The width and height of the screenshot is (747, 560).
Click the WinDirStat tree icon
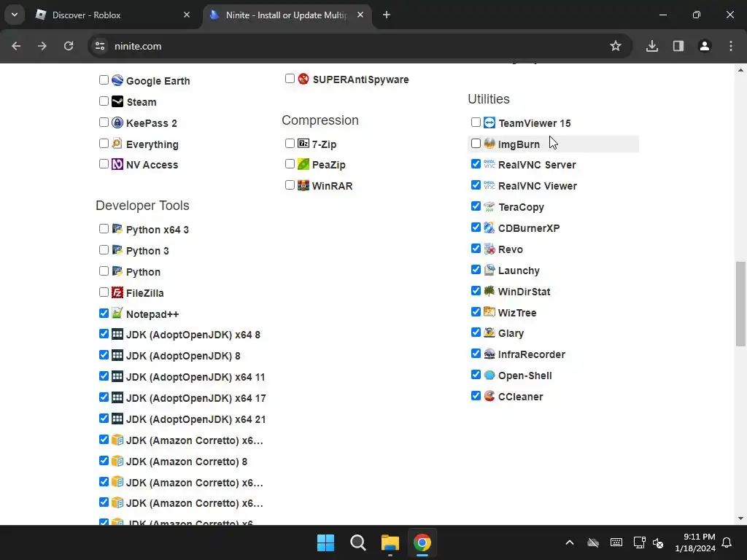click(489, 291)
